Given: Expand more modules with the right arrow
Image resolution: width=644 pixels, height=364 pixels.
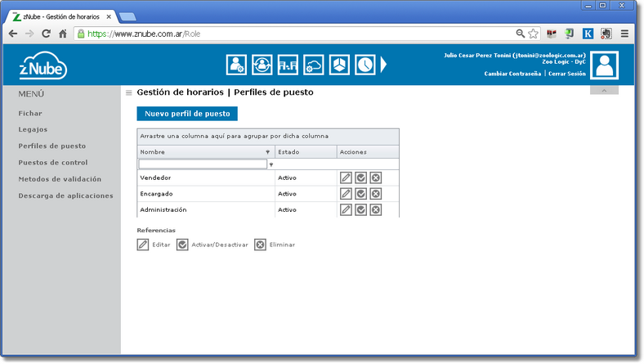Looking at the screenshot, I should click(x=384, y=65).
